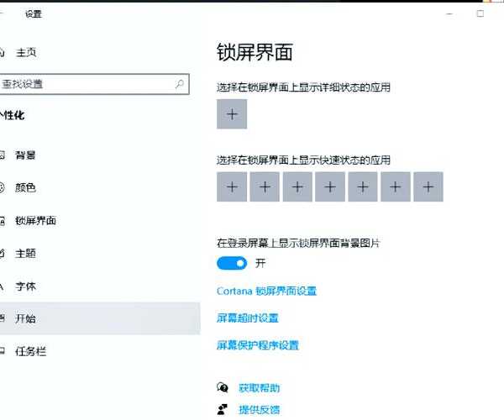Click the home icon beside 主页
This screenshot has height=420, width=504.
click(x=3, y=52)
